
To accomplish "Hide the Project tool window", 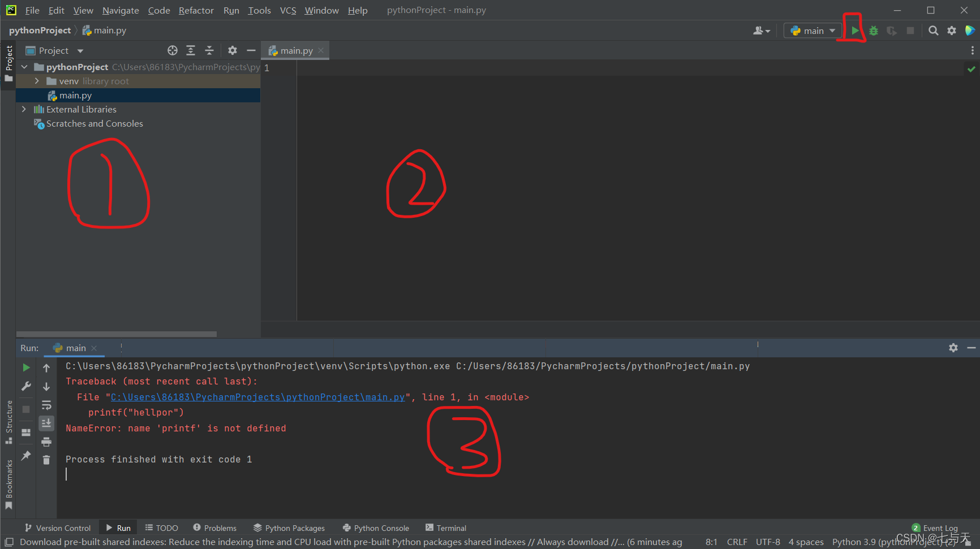I will coord(251,50).
